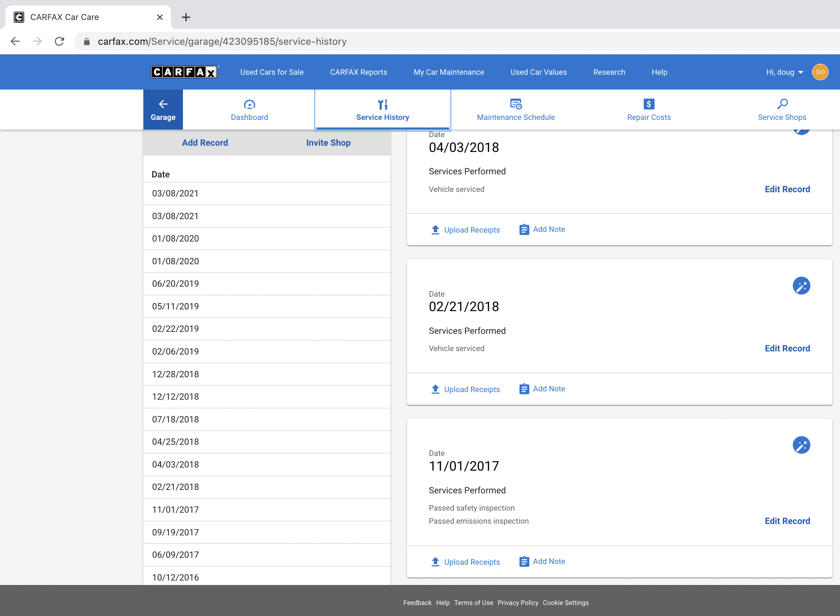Add note to 02/21/2018 record

[542, 389]
